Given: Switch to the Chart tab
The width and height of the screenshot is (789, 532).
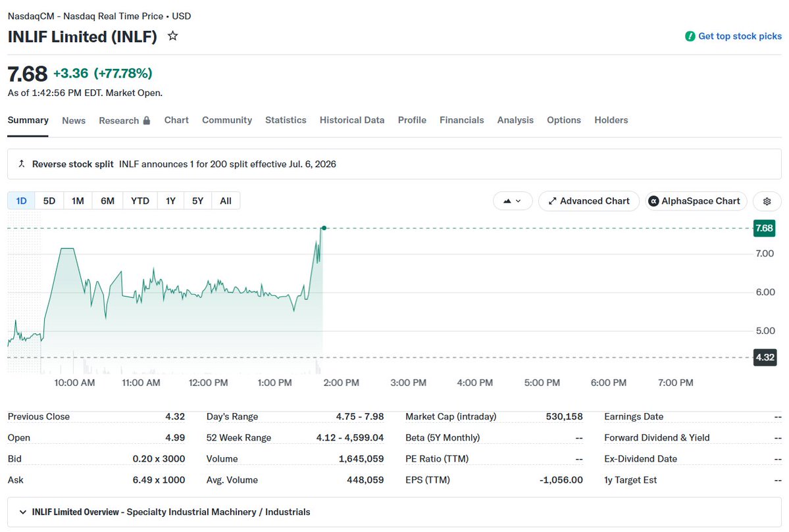Looking at the screenshot, I should click(176, 120).
